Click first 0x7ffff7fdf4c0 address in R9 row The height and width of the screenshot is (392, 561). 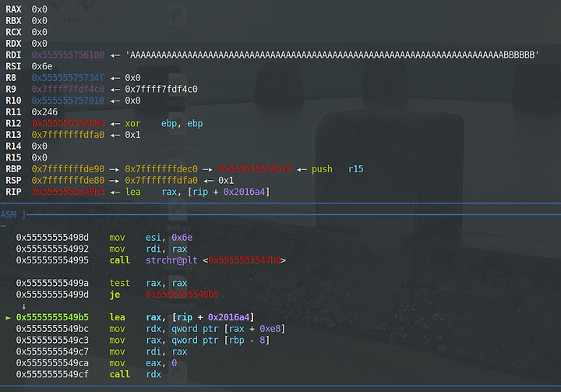[x=68, y=90]
